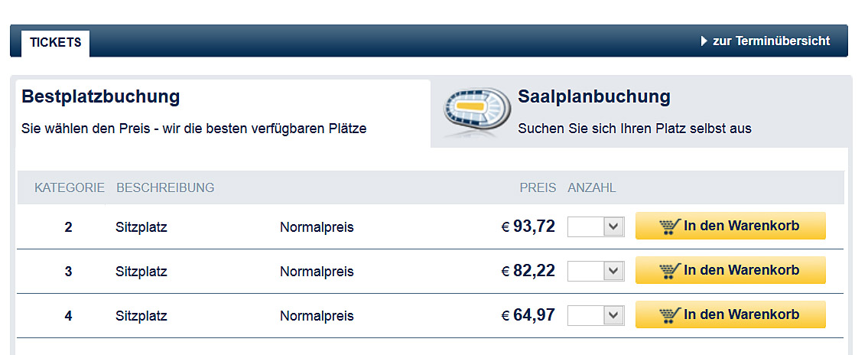This screenshot has height=355, width=868.
Task: Go to zur Terminübersicht link
Action: tap(771, 41)
